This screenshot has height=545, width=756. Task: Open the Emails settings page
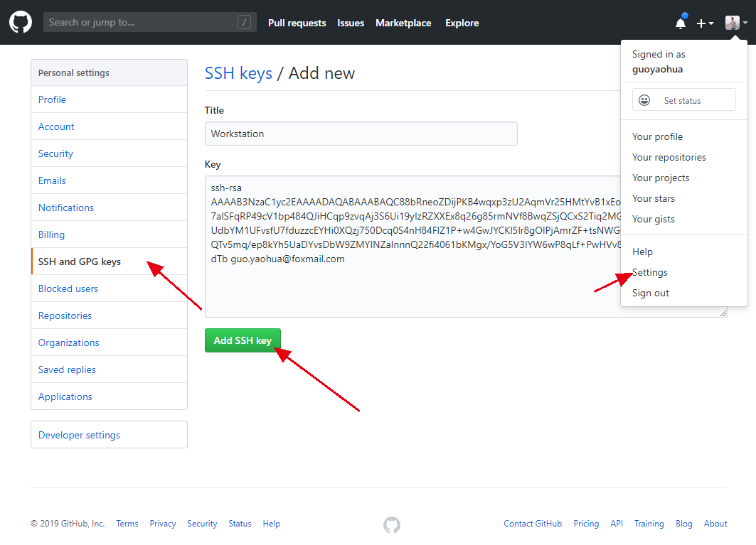[52, 180]
